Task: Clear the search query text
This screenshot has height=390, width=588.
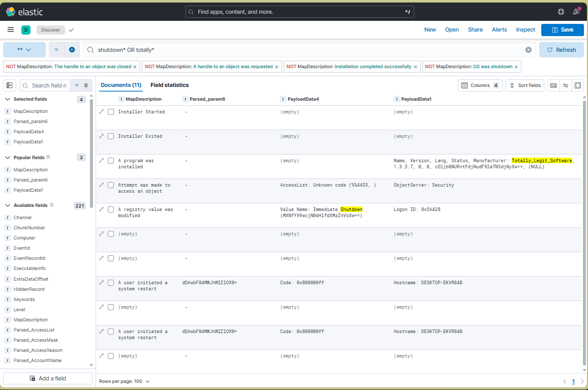Action: (528, 50)
